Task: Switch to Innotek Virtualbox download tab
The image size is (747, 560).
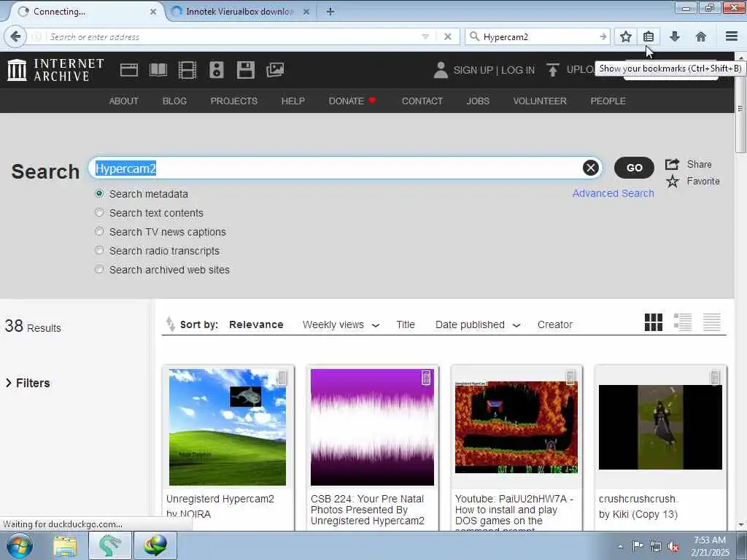Action: [x=241, y=12]
